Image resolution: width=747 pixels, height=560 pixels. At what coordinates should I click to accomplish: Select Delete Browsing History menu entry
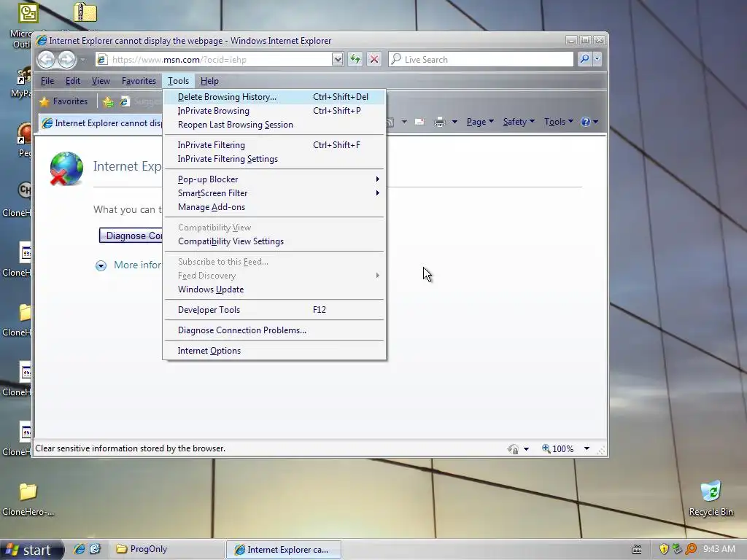click(x=274, y=97)
